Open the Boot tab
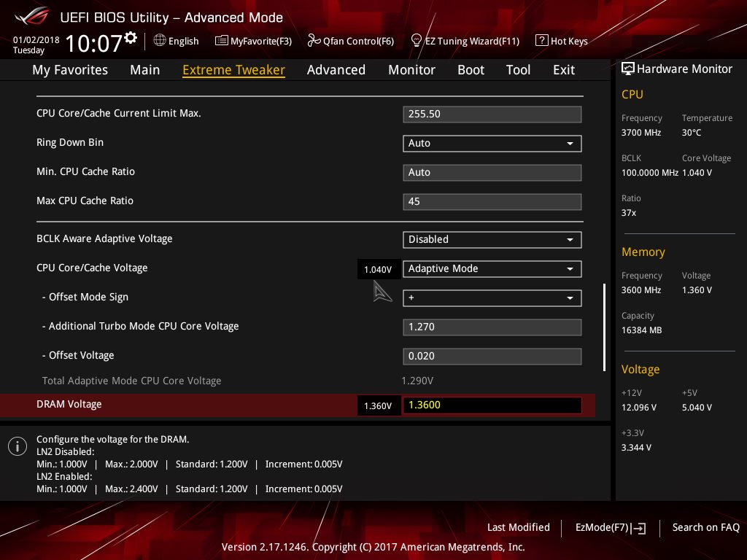Screen dimensions: 747x560 click(471, 70)
